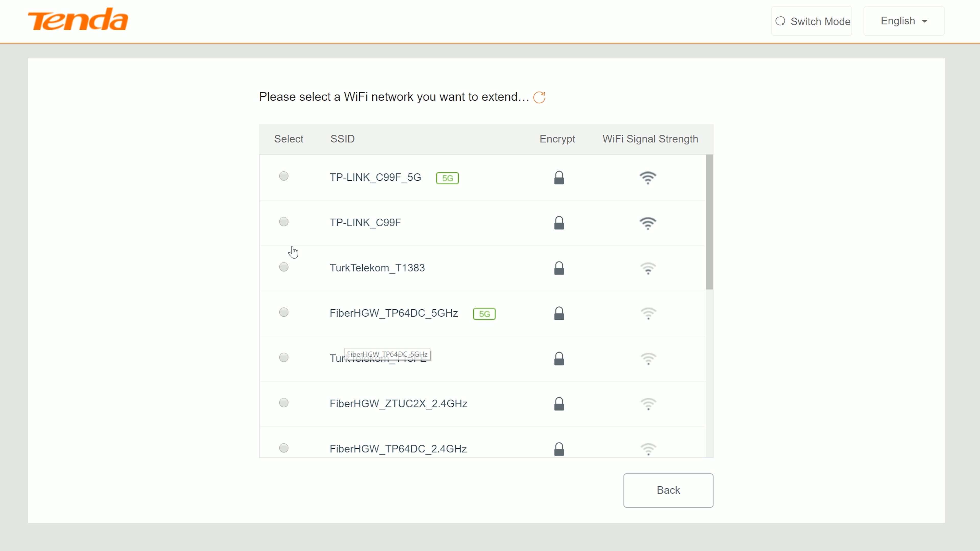Click the caret arrow beside English
980x551 pixels.
[x=924, y=21]
